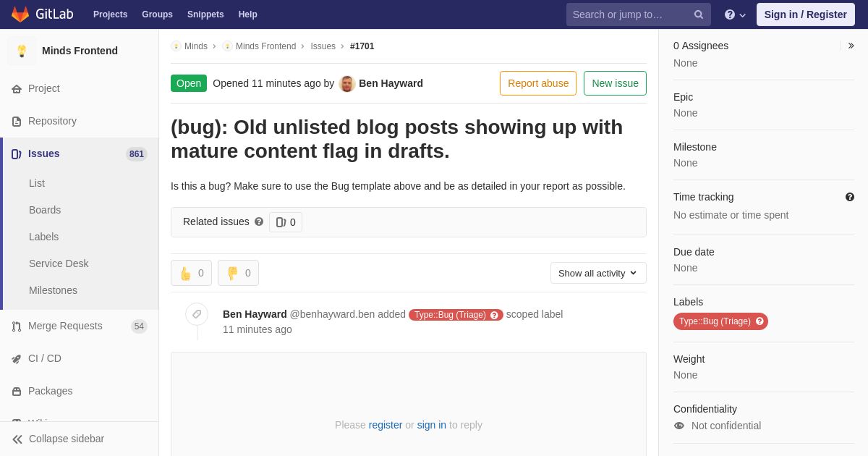Click the Issues icon in sidebar
Screen dimensions: 868x456
[x=17, y=154]
